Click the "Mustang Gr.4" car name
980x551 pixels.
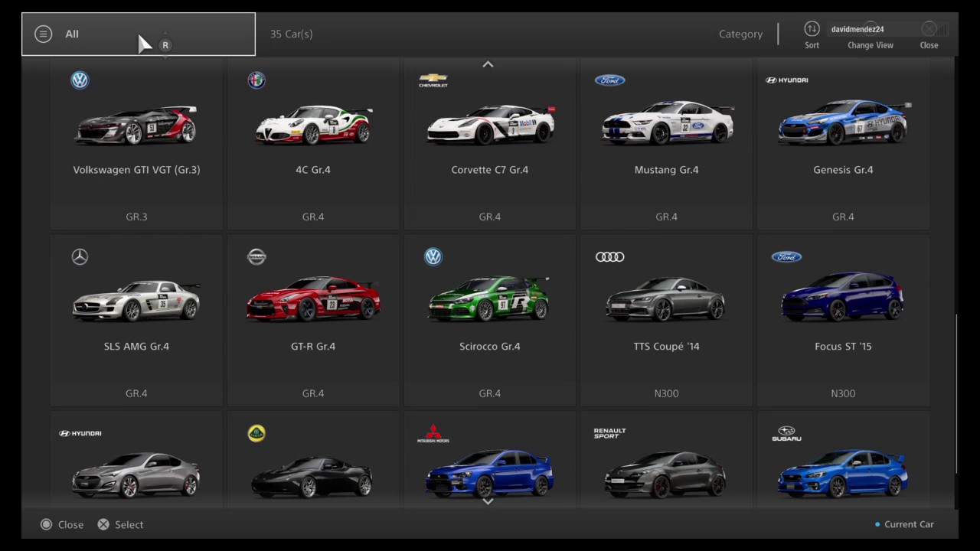click(666, 170)
